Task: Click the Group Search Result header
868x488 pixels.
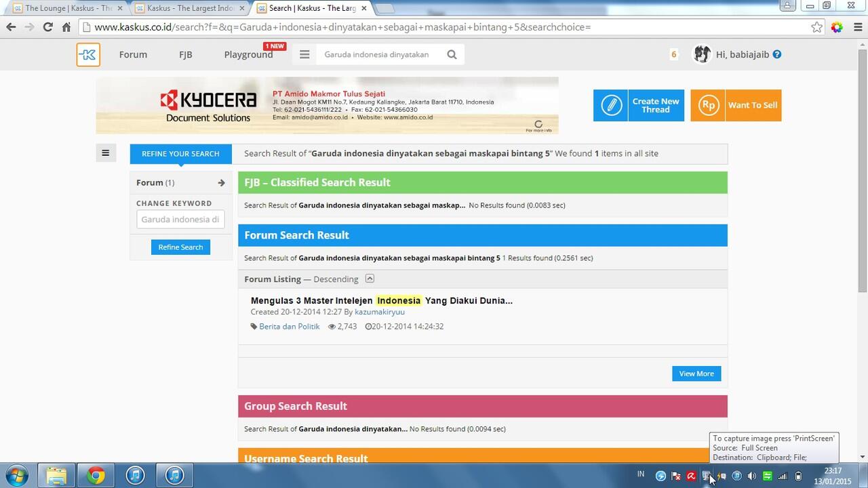Action: 483,407
